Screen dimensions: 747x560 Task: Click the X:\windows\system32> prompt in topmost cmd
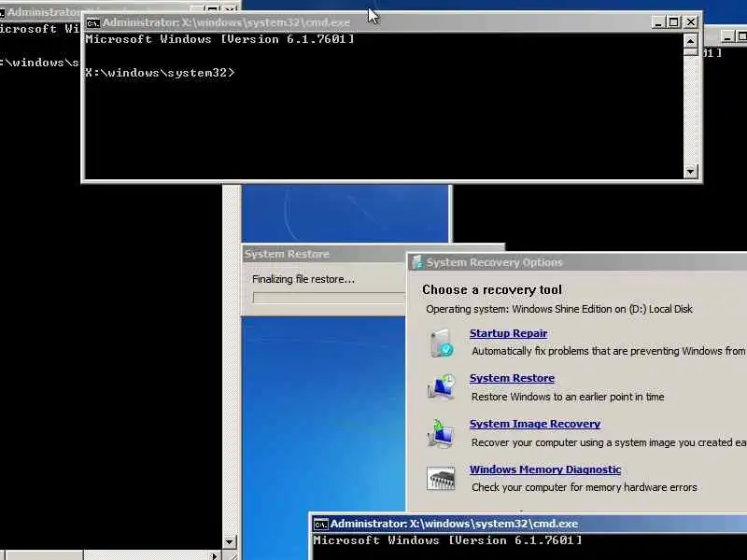tap(160, 73)
